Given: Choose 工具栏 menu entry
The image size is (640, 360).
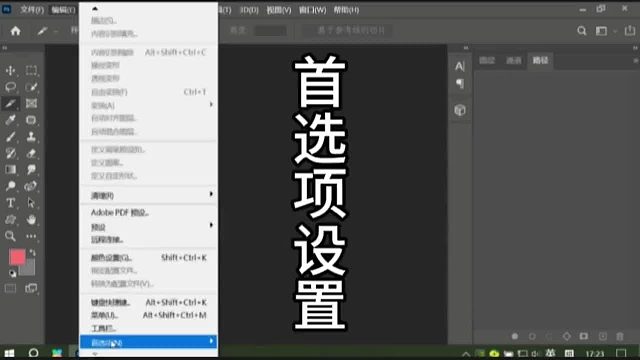Looking at the screenshot, I should click(x=149, y=328).
